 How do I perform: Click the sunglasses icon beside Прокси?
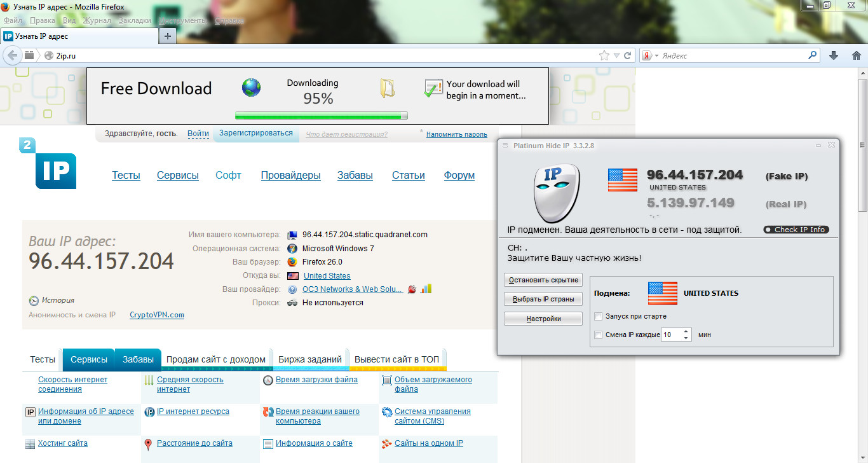tap(292, 303)
